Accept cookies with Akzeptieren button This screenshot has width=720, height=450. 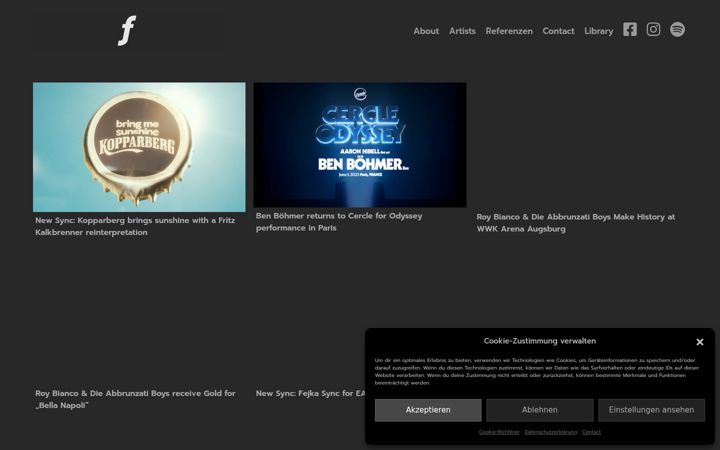[428, 410]
